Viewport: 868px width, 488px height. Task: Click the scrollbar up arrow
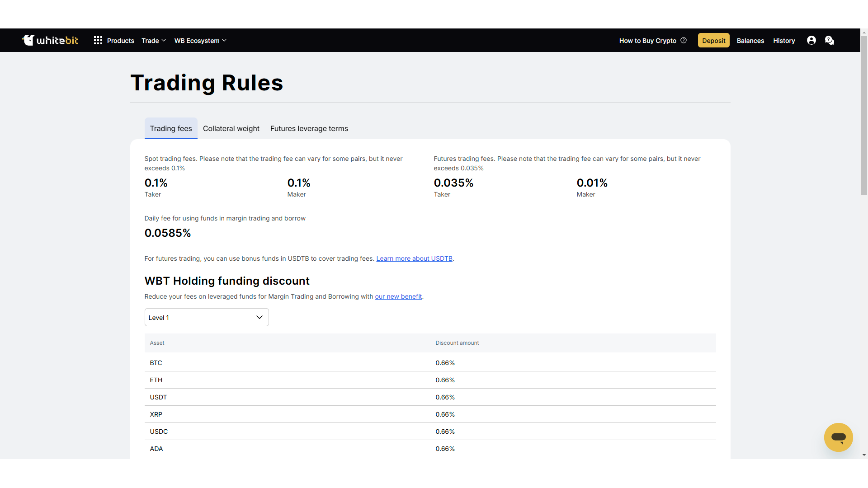click(x=864, y=33)
